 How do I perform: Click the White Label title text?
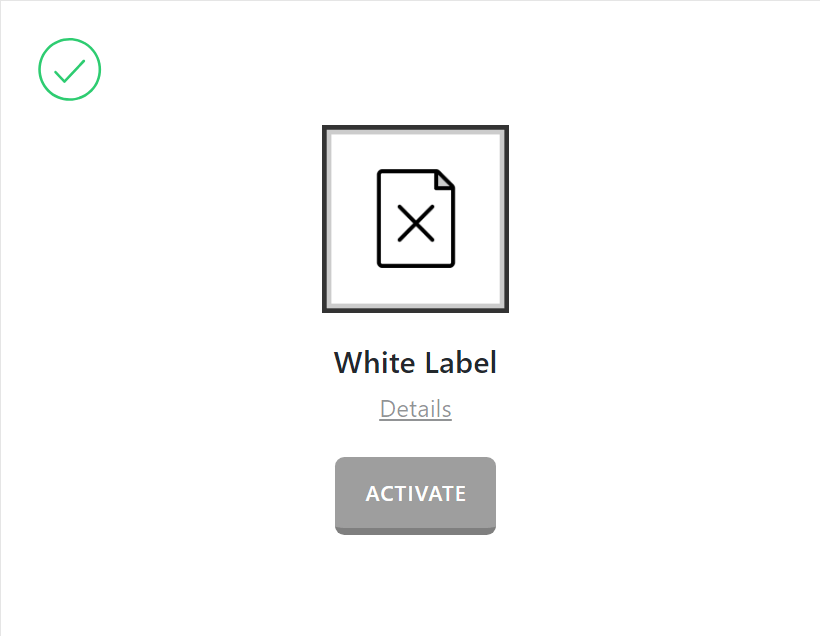tap(415, 362)
